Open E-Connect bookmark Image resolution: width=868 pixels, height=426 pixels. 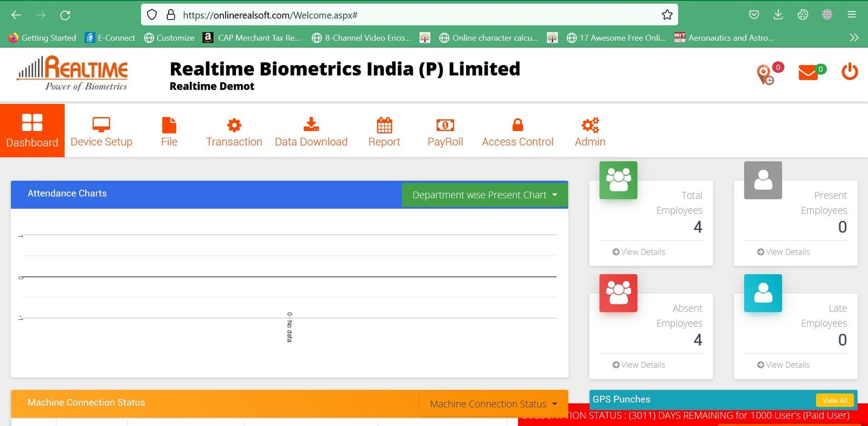tap(110, 37)
